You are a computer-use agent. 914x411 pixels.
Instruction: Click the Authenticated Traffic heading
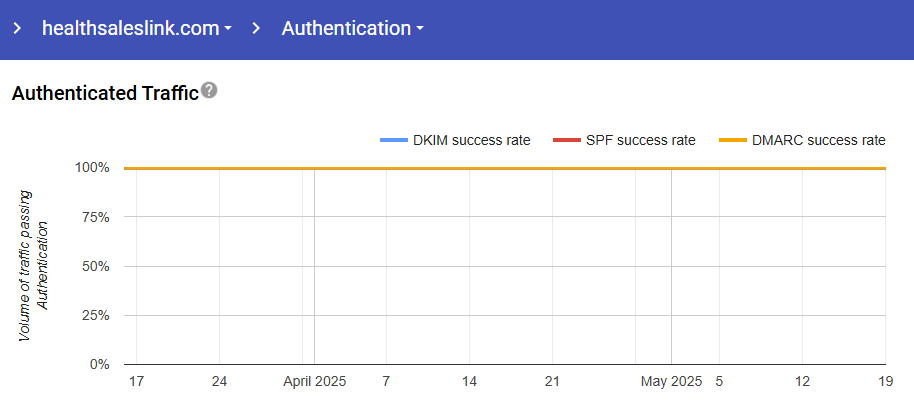(105, 94)
